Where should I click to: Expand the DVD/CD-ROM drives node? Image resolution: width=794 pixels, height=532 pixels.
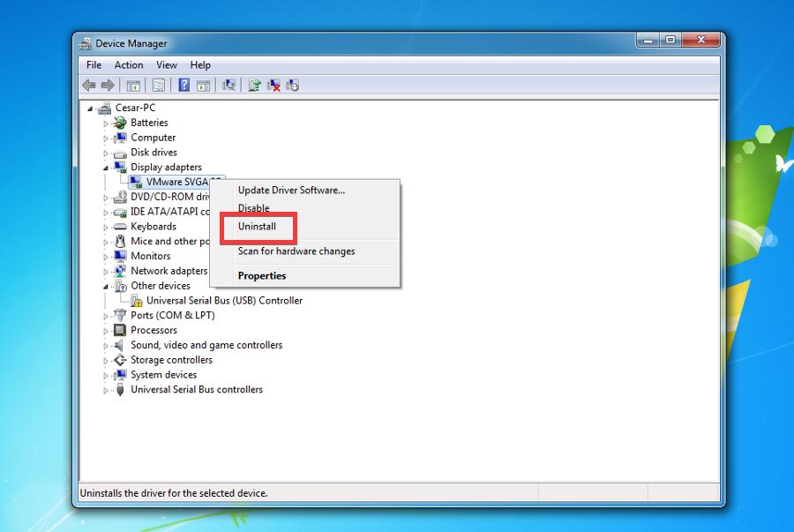(105, 198)
